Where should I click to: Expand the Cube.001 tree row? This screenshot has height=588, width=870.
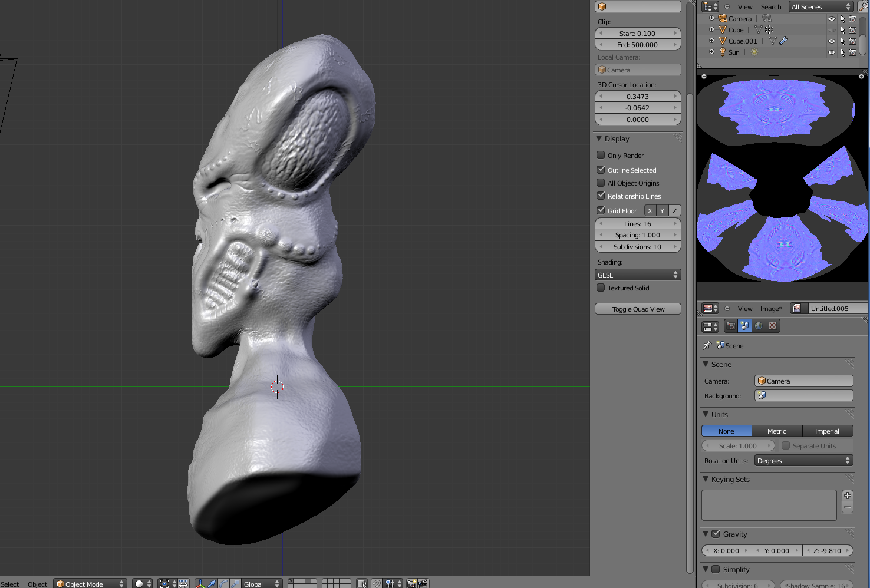pyautogui.click(x=711, y=41)
